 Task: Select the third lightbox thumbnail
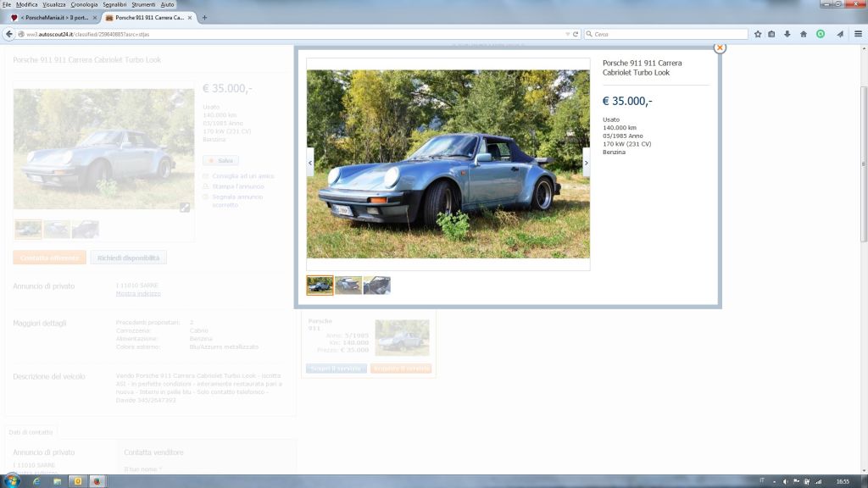(x=377, y=286)
